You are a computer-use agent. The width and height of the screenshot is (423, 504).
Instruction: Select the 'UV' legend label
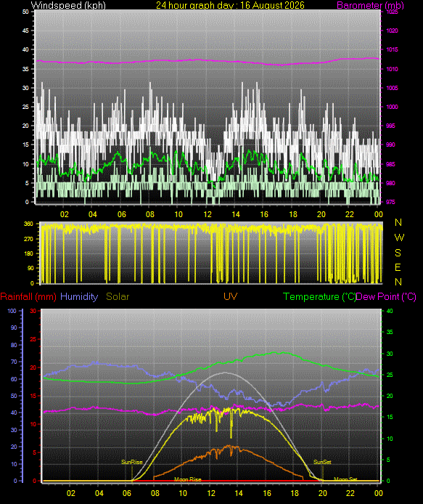230,296
